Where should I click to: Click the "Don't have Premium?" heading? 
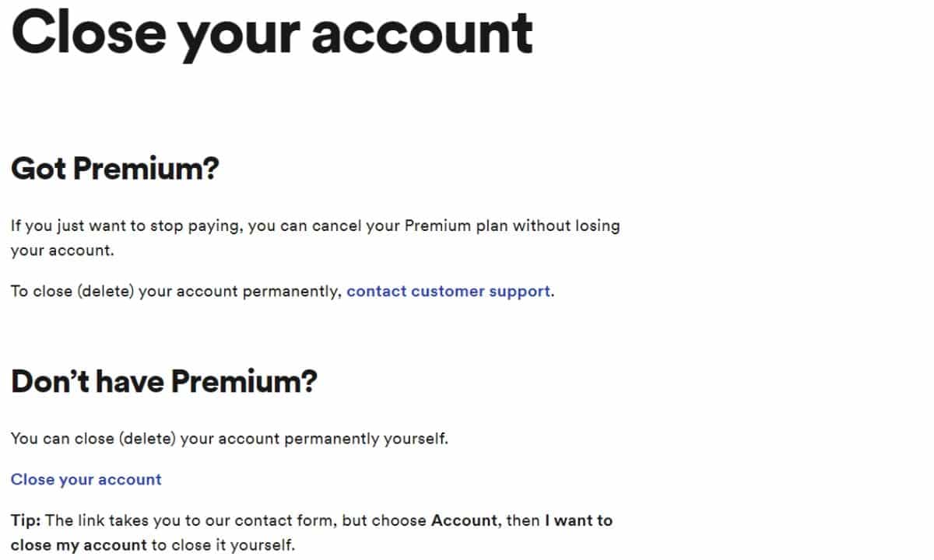tap(163, 381)
